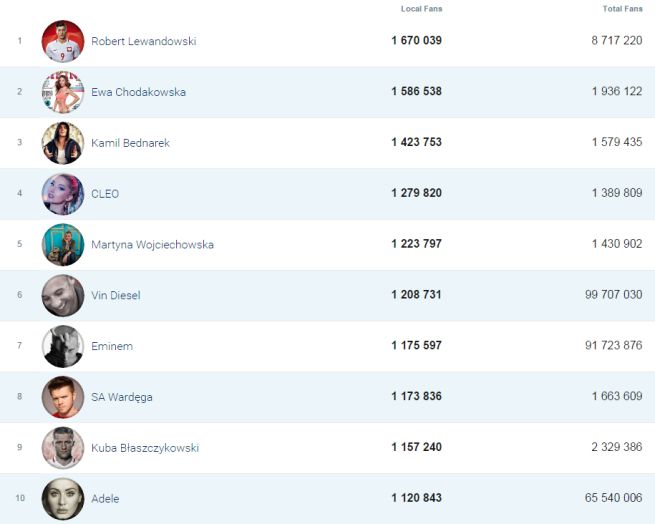Click the Ewa Chodakowska name link
The height and width of the screenshot is (524, 655).
[138, 92]
